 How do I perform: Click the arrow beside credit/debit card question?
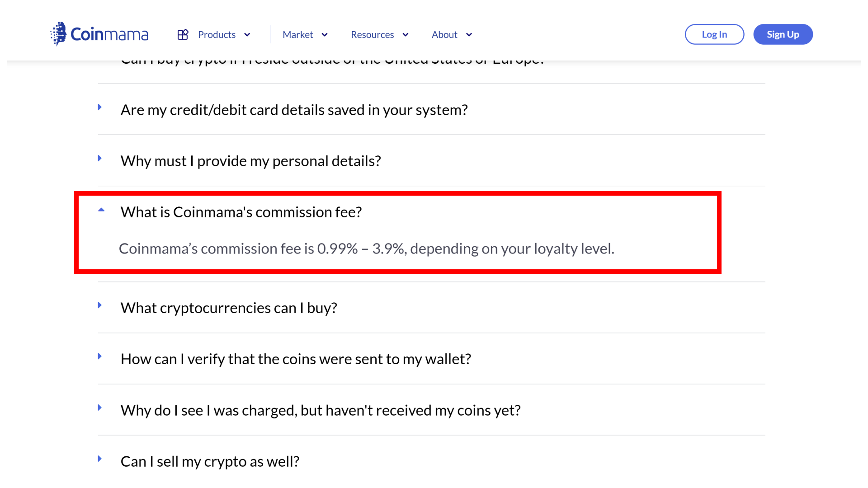[99, 107]
